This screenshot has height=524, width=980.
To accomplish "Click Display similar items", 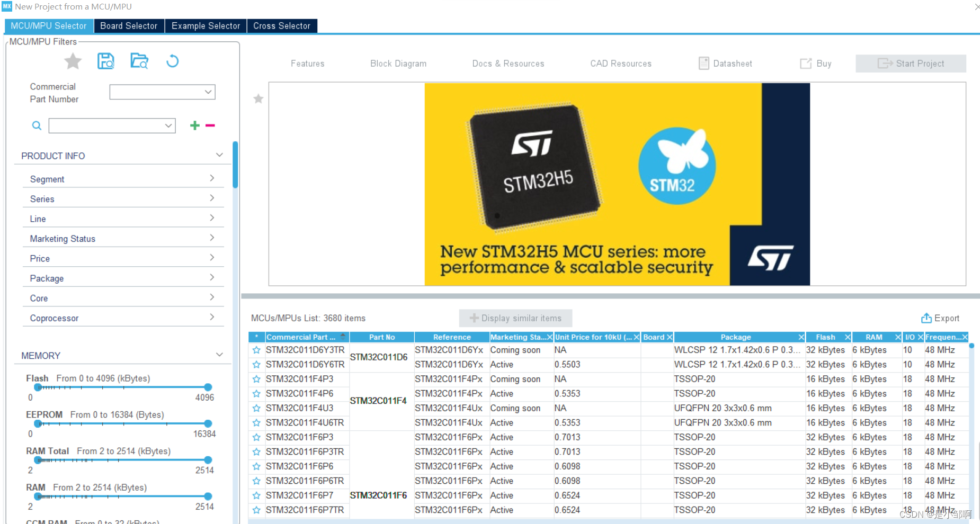I will 515,318.
